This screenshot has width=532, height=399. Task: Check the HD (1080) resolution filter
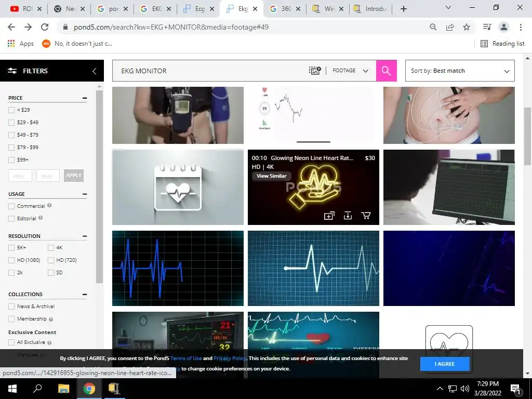tap(11, 260)
